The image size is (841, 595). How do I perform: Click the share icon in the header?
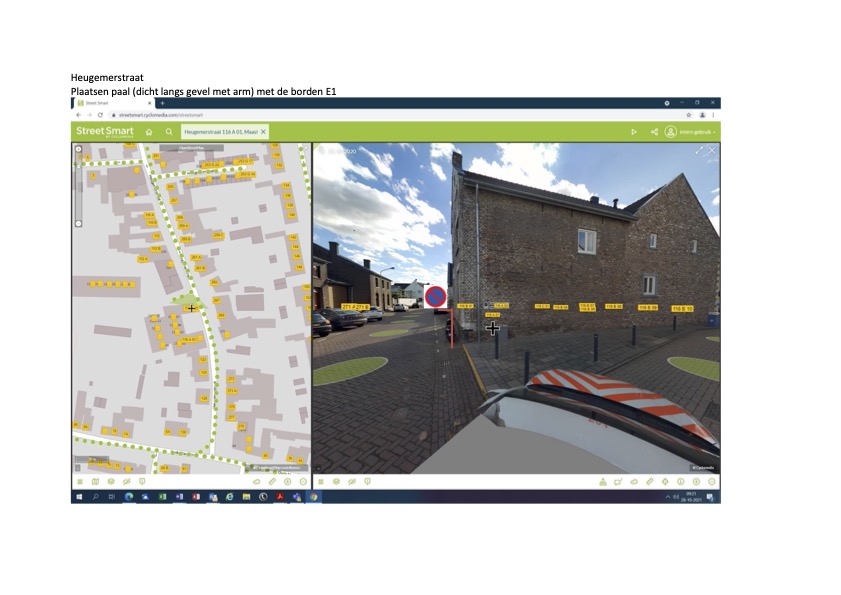(654, 131)
